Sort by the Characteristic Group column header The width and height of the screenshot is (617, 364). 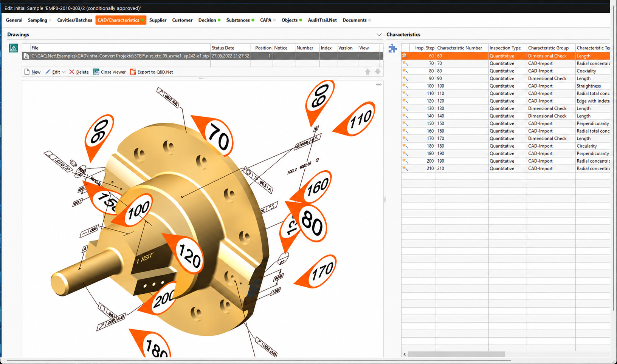pos(551,48)
